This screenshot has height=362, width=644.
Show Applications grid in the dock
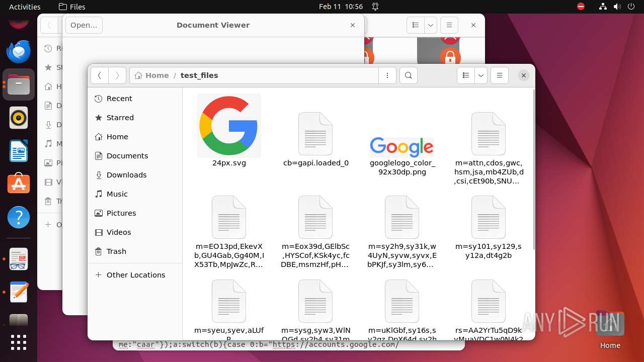[19, 342]
